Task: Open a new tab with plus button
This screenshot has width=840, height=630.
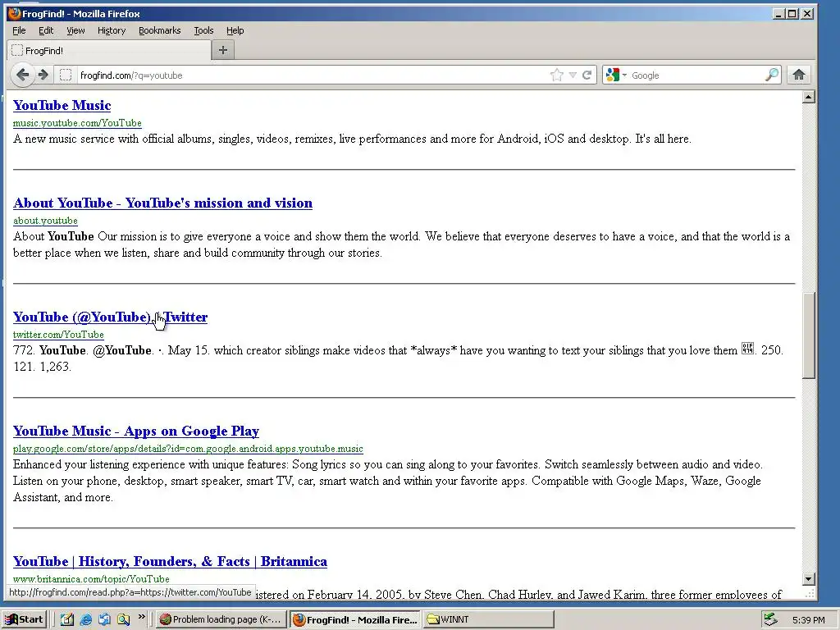Action: pos(223,50)
